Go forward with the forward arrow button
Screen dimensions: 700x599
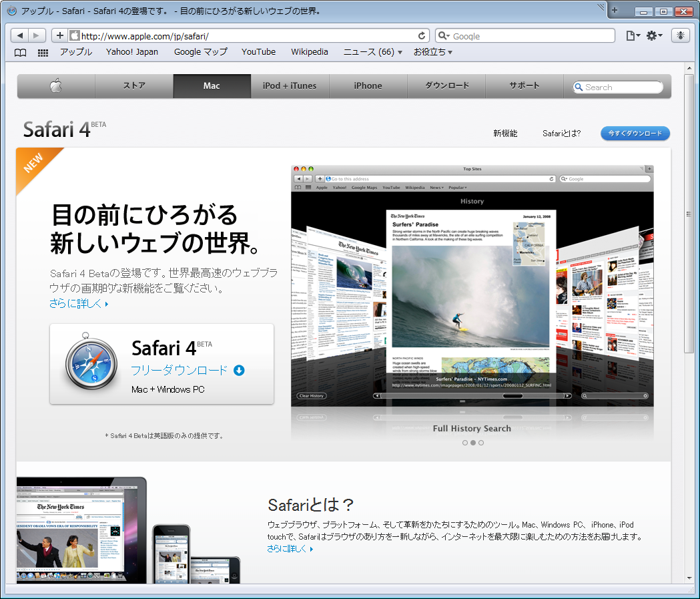[x=36, y=35]
